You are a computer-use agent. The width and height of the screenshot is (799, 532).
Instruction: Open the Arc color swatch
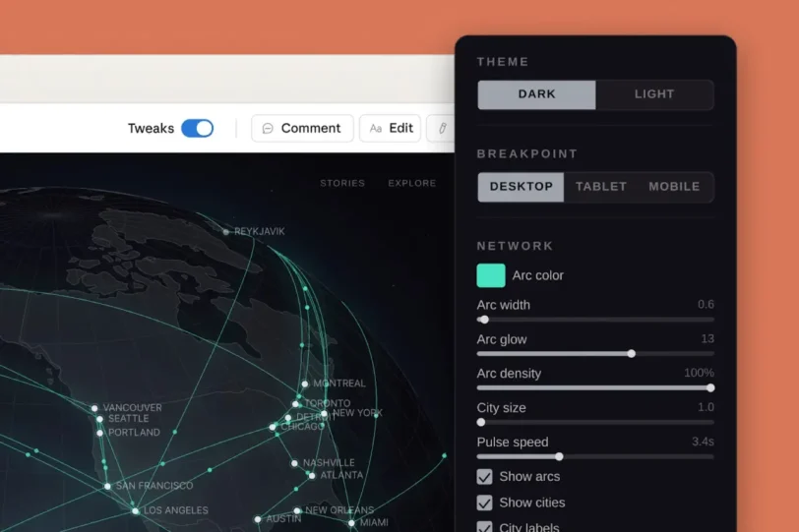pyautogui.click(x=491, y=275)
